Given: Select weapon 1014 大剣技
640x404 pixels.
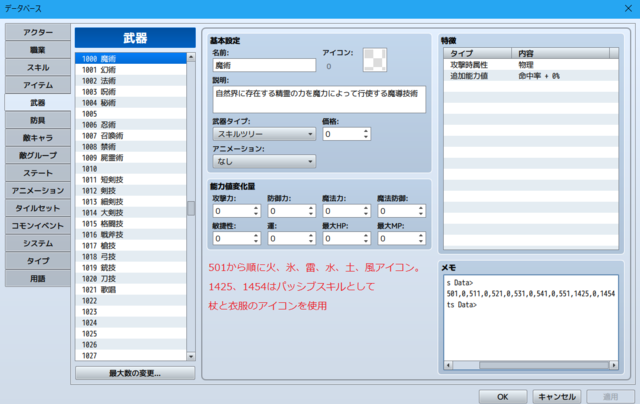Looking at the screenshot, I should pos(131,213).
